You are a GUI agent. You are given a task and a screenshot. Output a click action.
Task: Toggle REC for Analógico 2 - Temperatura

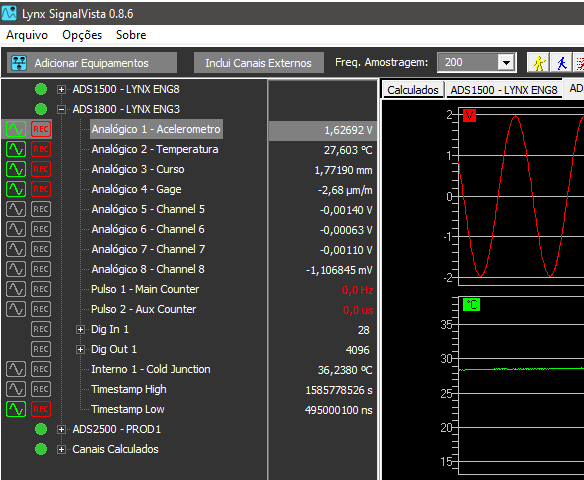[x=41, y=149]
